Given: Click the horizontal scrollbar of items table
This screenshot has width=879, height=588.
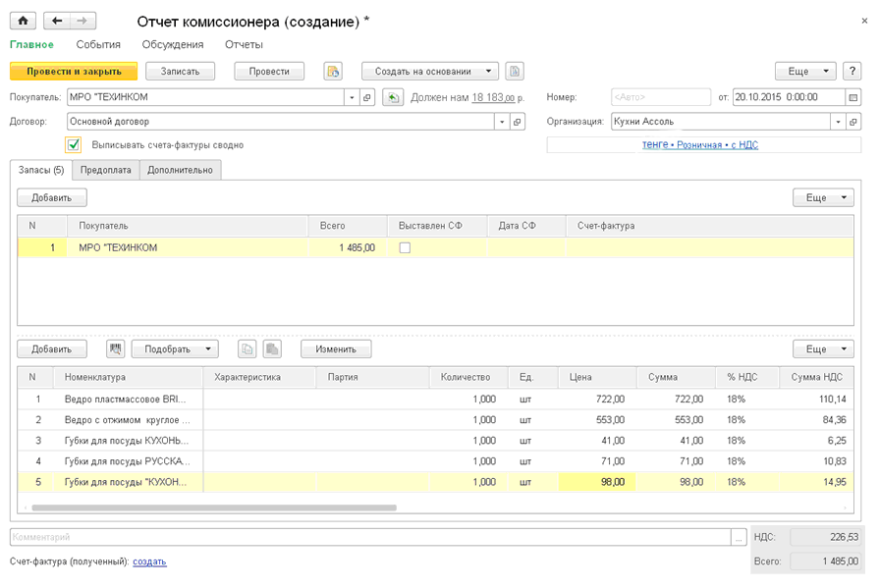Looking at the screenshot, I should click(x=214, y=508).
